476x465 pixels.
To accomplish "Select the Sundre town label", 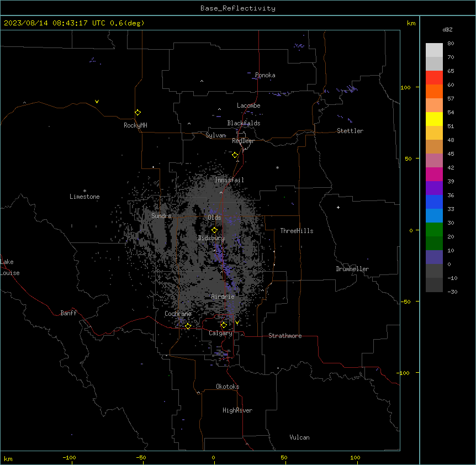I will click(x=161, y=216).
